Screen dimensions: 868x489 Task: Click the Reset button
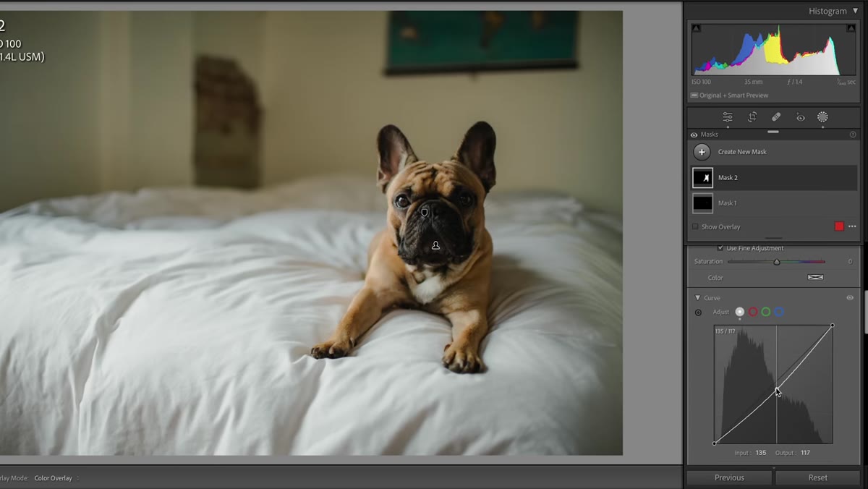pos(818,477)
